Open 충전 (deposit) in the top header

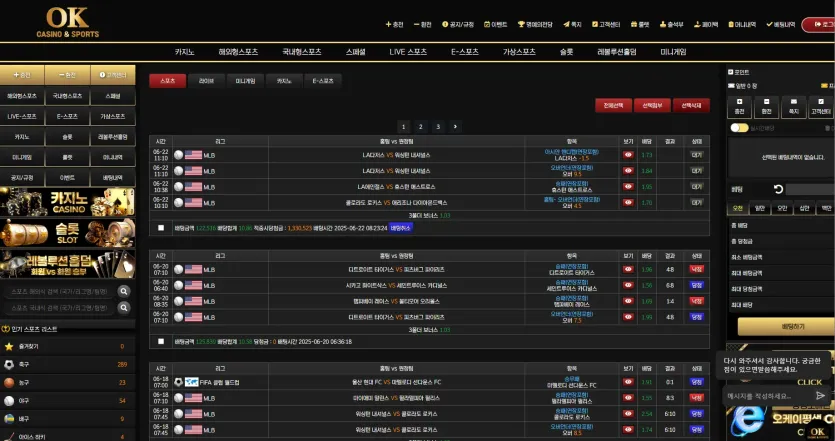[x=395, y=24]
